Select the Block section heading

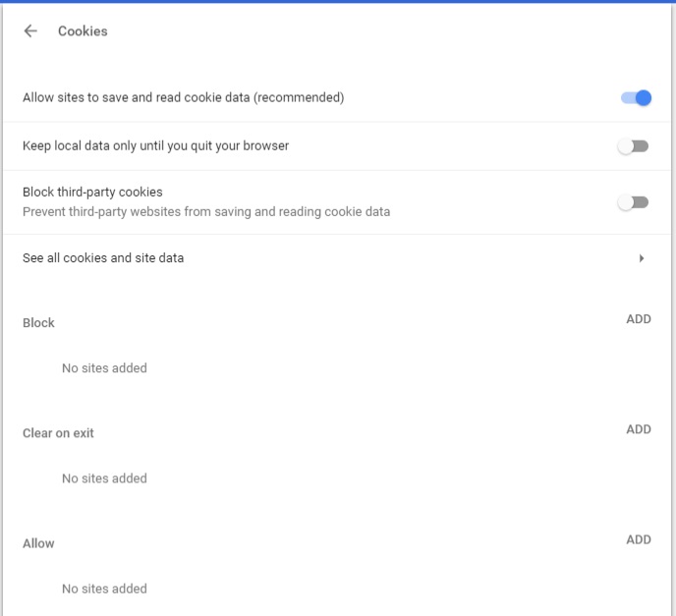(x=38, y=323)
